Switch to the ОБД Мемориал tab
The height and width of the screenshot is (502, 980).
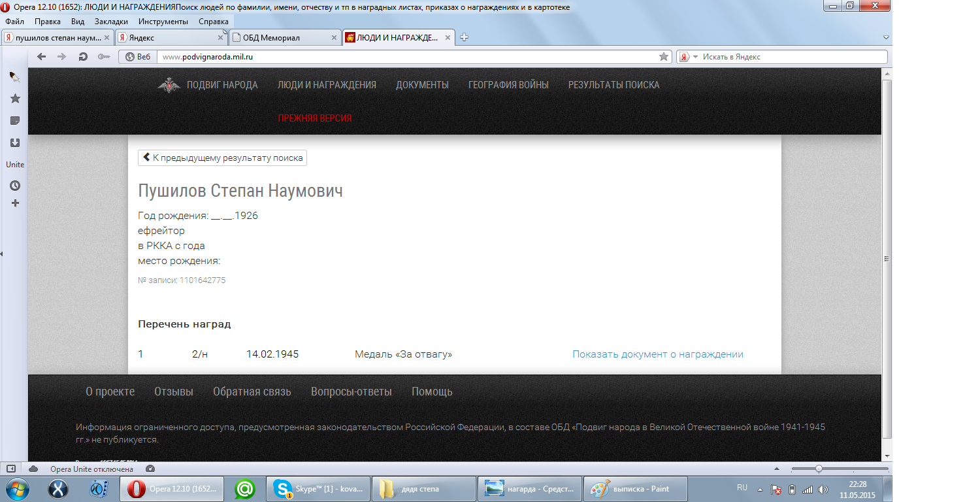click(x=285, y=37)
